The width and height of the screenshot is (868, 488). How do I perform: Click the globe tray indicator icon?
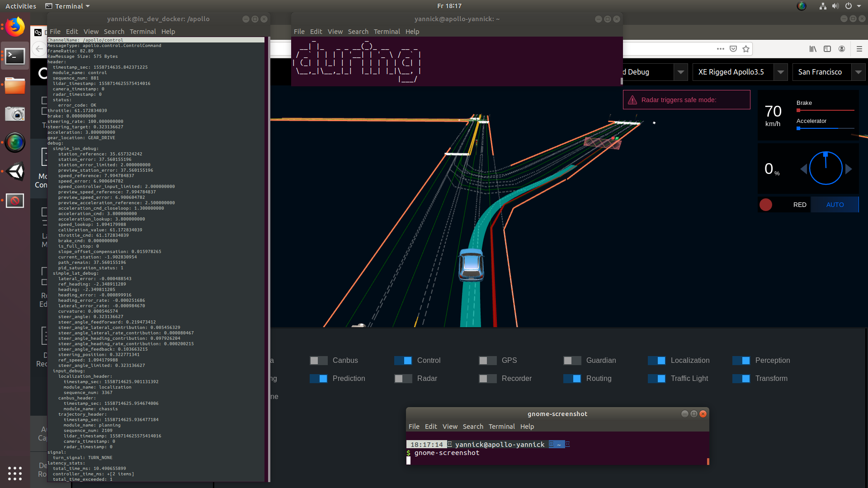(802, 6)
